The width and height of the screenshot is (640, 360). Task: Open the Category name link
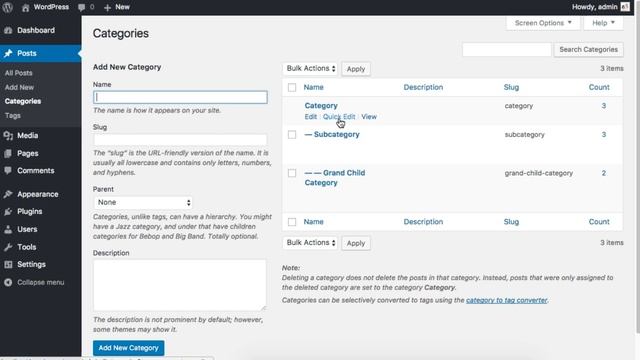(321, 106)
